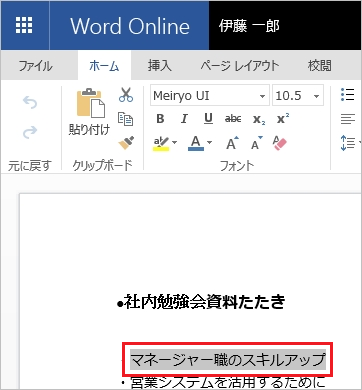Apply yellow text highlight color

tap(161, 143)
